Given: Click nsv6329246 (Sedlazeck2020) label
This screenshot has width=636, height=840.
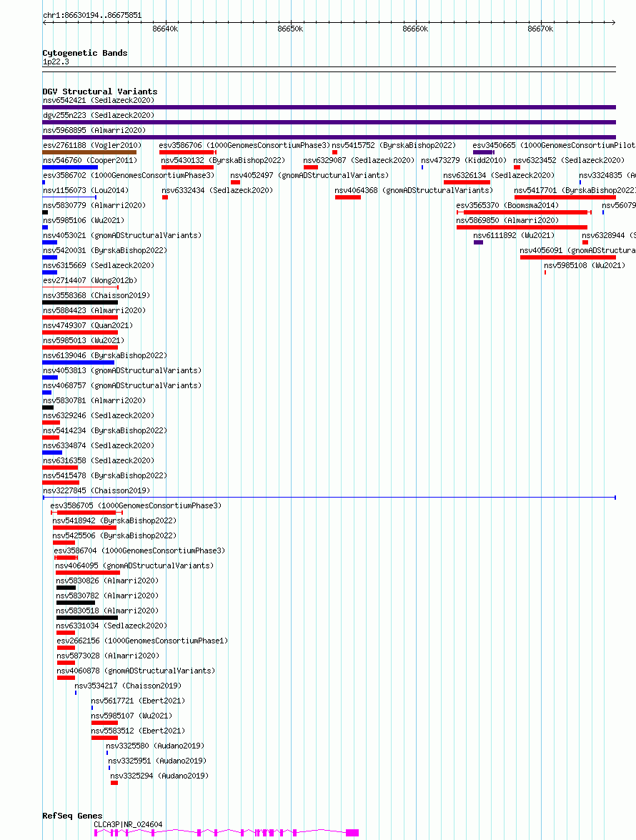Looking at the screenshot, I should [x=99, y=415].
